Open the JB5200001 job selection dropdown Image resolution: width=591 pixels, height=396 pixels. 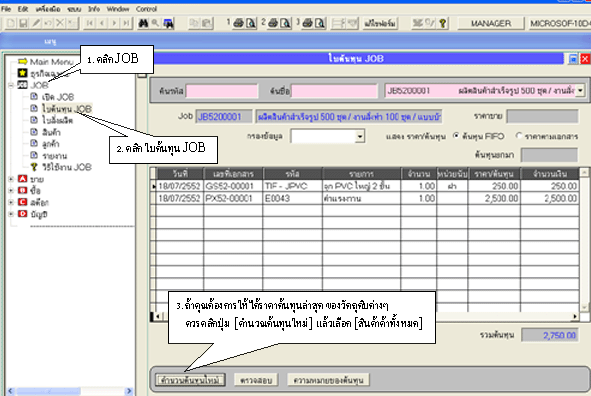point(580,91)
